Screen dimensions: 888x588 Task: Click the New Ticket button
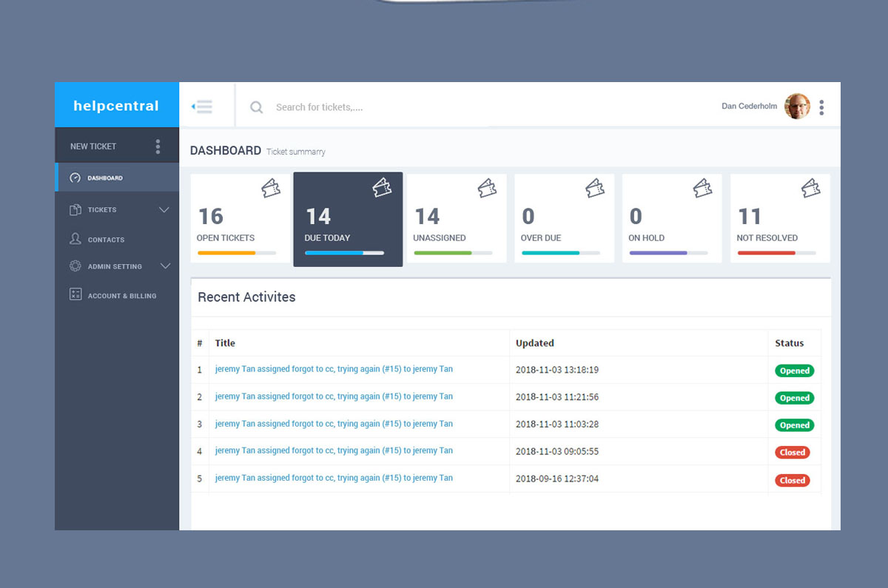click(x=93, y=146)
